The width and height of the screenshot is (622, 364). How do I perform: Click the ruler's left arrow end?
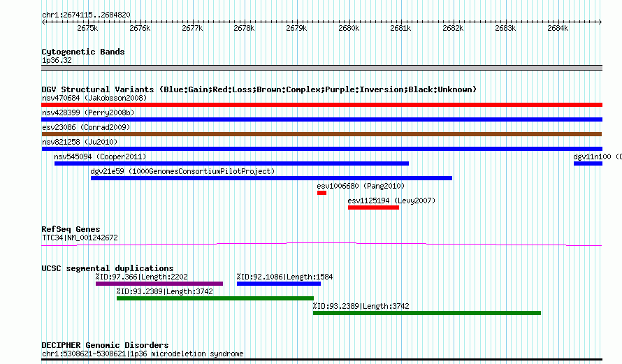[x=43, y=22]
